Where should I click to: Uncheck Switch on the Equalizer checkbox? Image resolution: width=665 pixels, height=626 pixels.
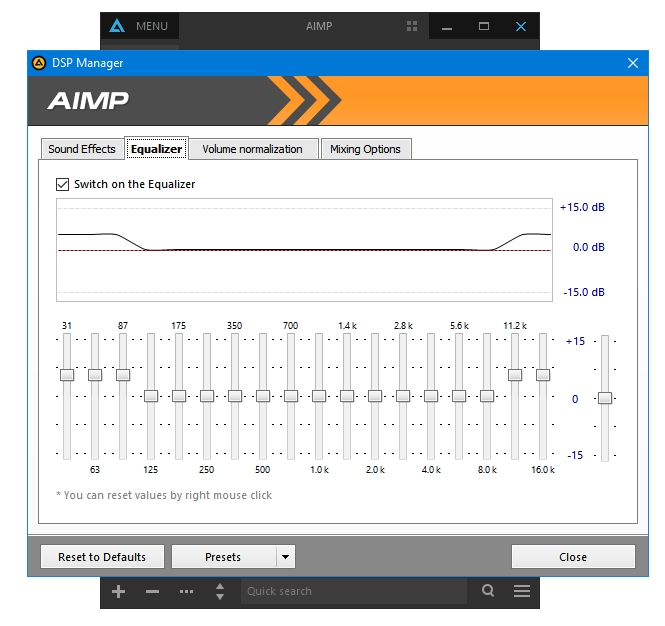click(62, 184)
